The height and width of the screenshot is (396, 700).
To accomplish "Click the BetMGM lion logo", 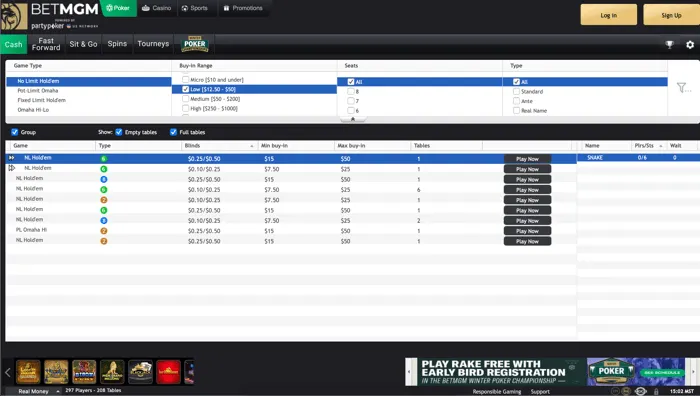I will [x=14, y=17].
